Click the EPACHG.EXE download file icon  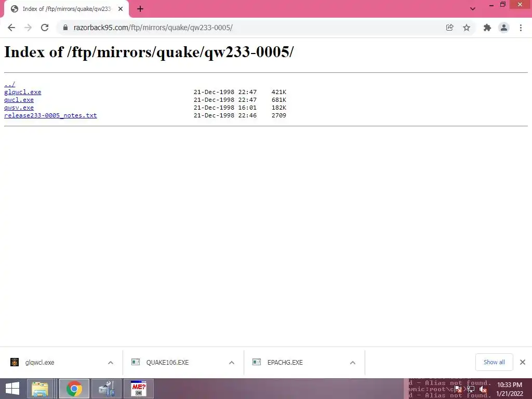click(257, 362)
